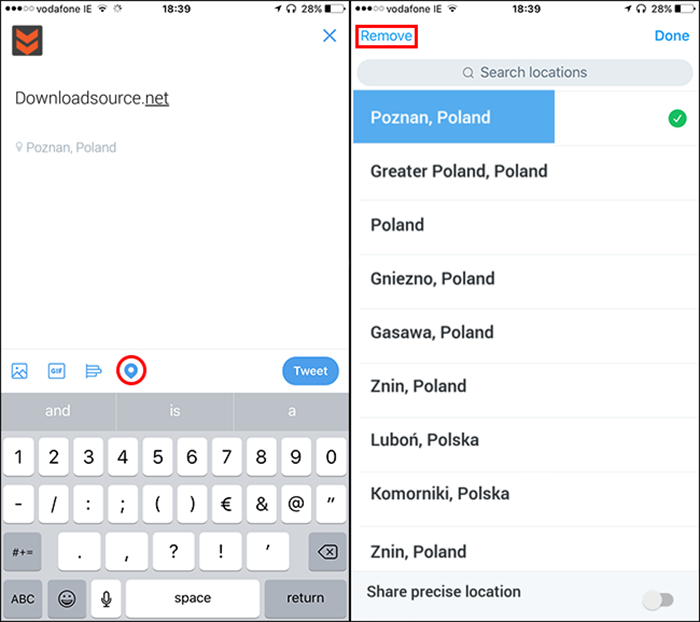Image resolution: width=700 pixels, height=622 pixels.
Task: Switch keyboard to ABC letters
Action: (x=22, y=598)
